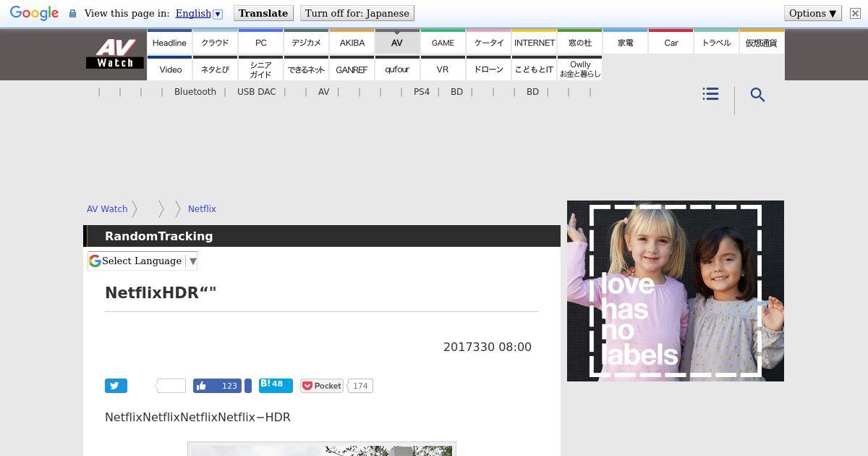Click the Google logo in the translate bar

click(34, 13)
